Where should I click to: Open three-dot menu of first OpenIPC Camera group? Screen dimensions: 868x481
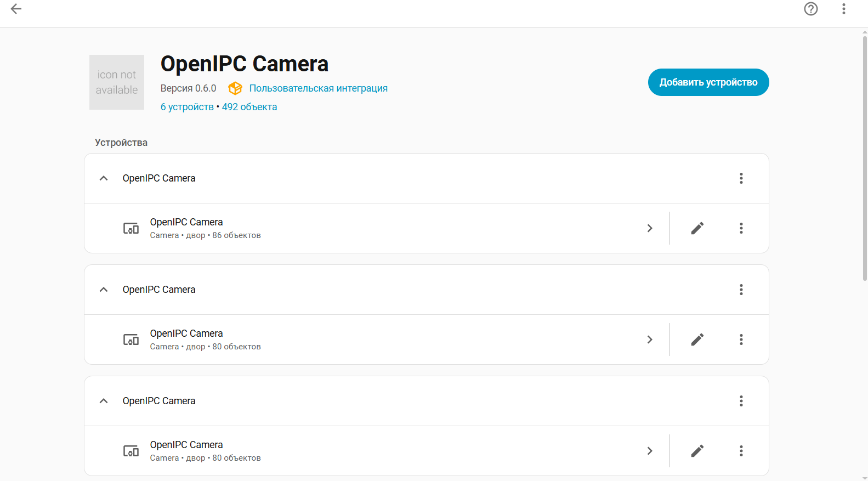[741, 178]
